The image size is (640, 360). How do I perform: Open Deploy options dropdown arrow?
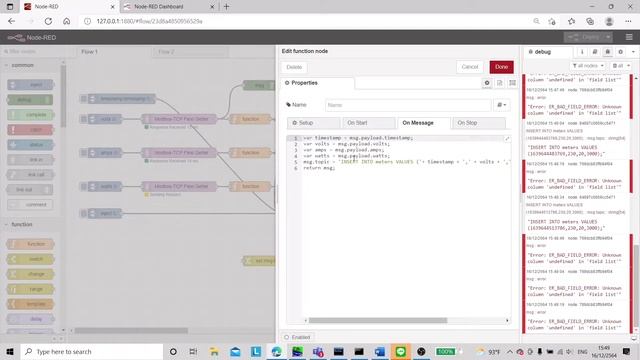click(608, 37)
